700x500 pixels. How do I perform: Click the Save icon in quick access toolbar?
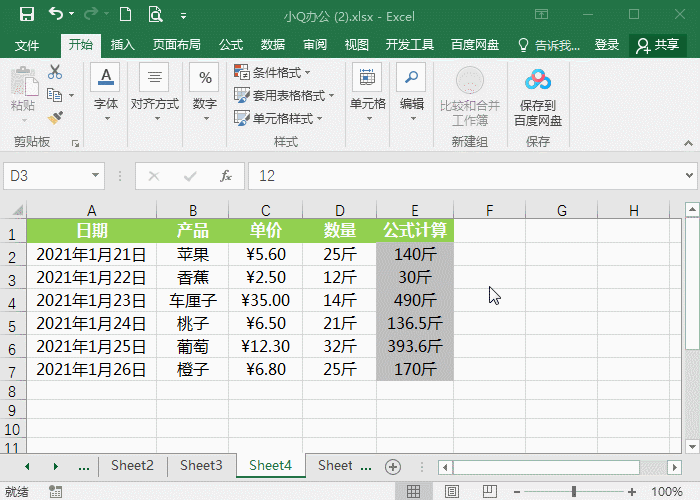pos(27,15)
